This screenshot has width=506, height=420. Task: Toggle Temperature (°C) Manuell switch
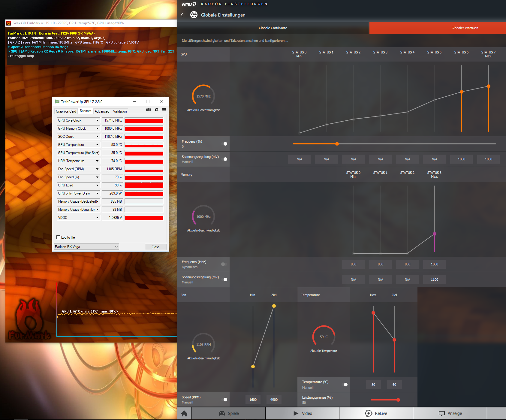[345, 385]
